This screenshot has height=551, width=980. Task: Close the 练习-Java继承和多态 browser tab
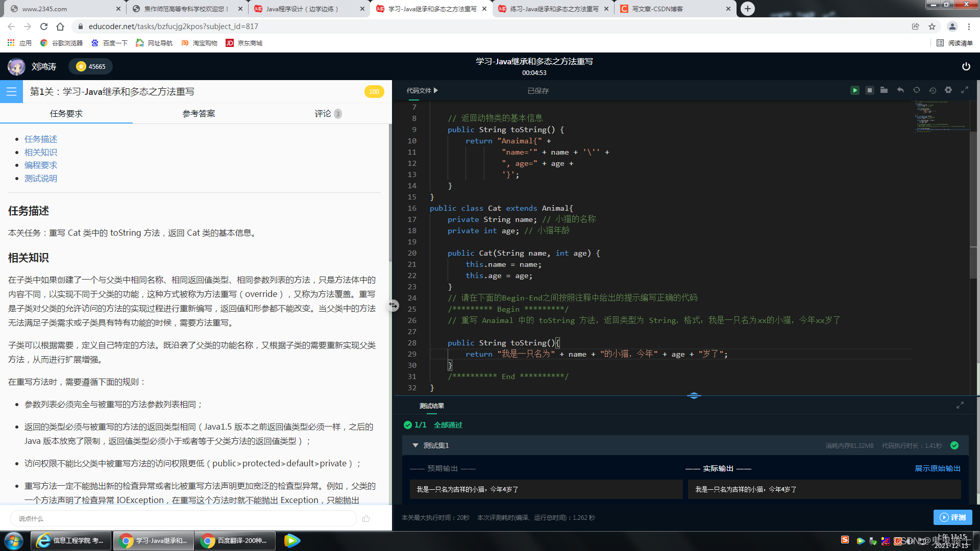(x=606, y=9)
